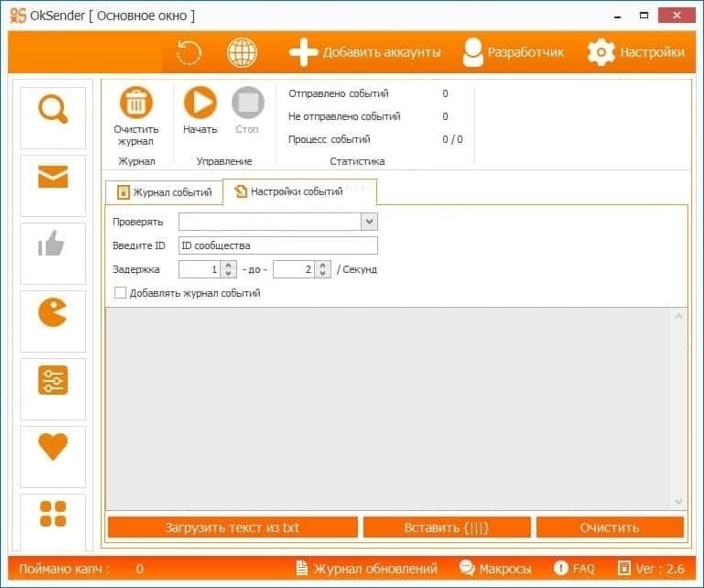Click the text area scroll up arrow
Screen dimensions: 704x588
(679, 316)
